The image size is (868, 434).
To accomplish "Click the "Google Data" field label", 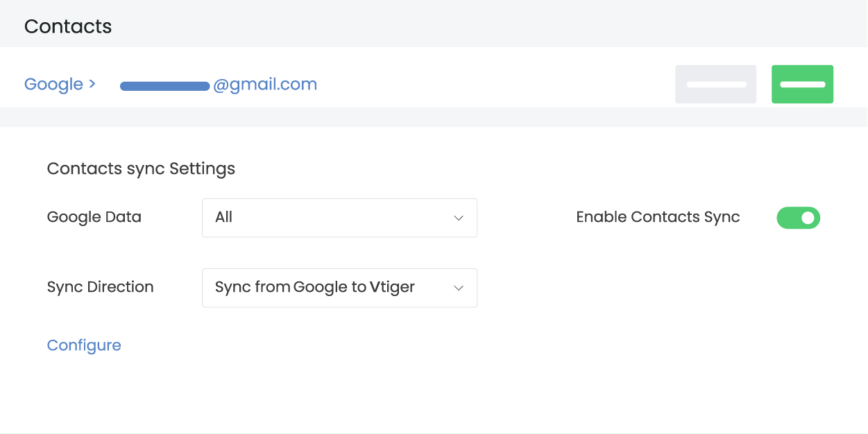I will (x=94, y=218).
